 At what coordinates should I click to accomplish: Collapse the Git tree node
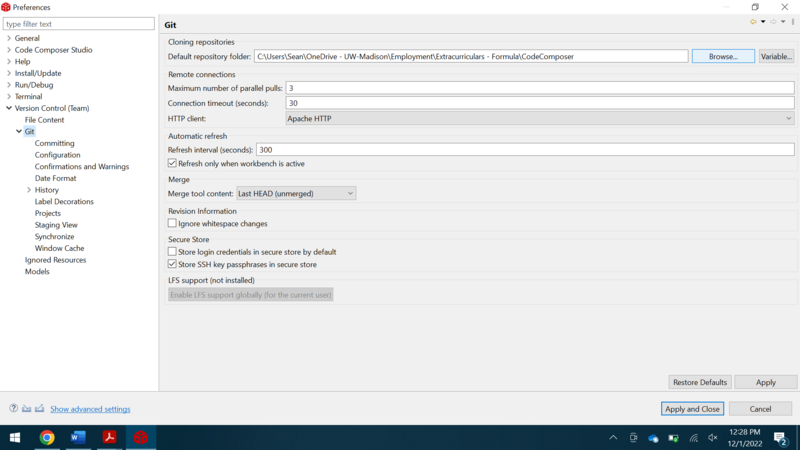19,131
